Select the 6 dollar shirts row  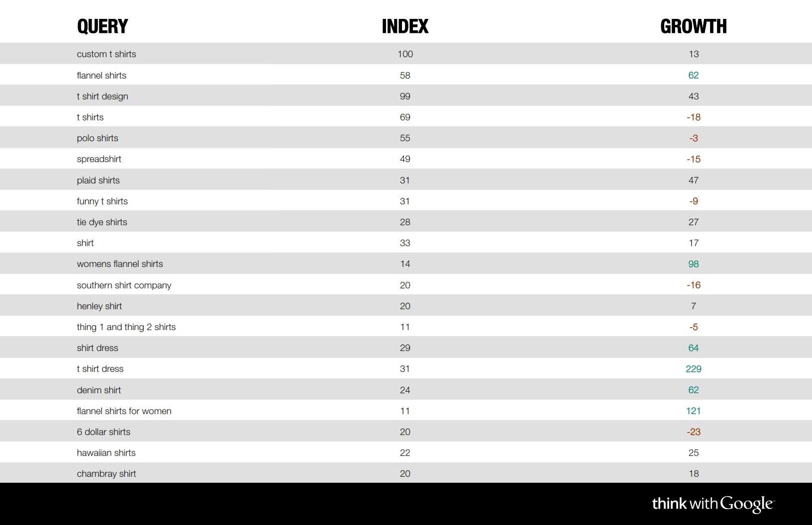click(x=406, y=432)
